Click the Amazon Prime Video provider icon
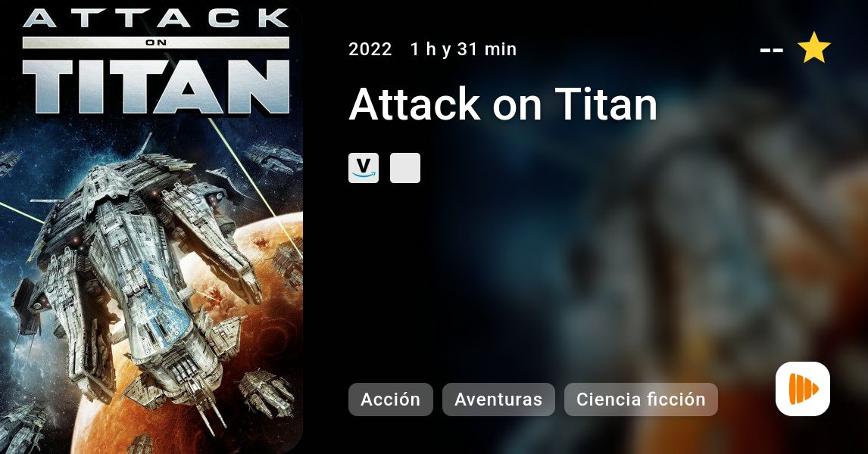The height and width of the screenshot is (454, 868). pyautogui.click(x=363, y=167)
